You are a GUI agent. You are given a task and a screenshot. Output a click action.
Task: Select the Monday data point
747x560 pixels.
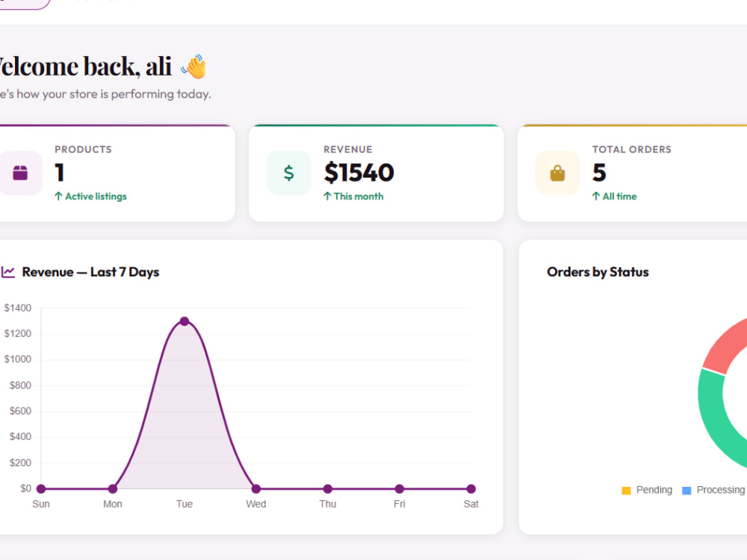(x=113, y=488)
